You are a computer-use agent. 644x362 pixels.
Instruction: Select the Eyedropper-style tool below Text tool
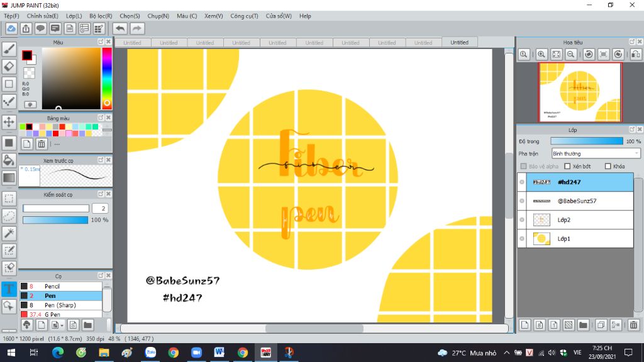[x=9, y=306]
